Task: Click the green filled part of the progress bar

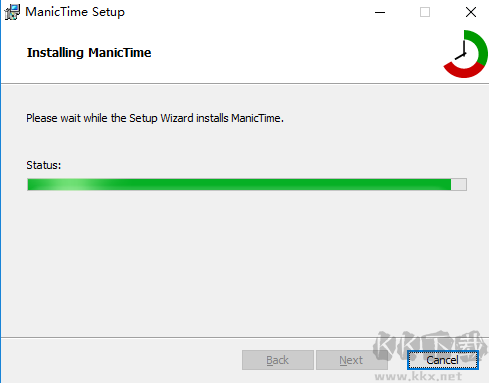Action: point(239,184)
